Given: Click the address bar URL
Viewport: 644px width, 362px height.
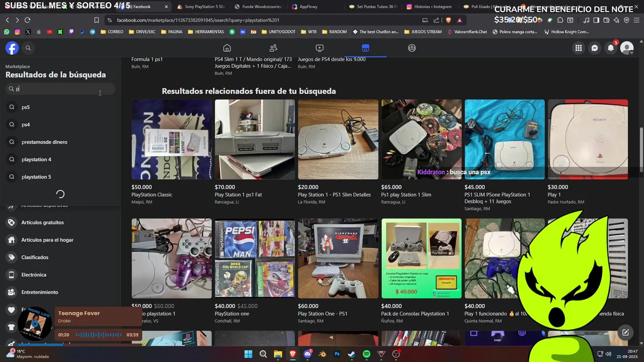Looking at the screenshot, I should (198, 20).
